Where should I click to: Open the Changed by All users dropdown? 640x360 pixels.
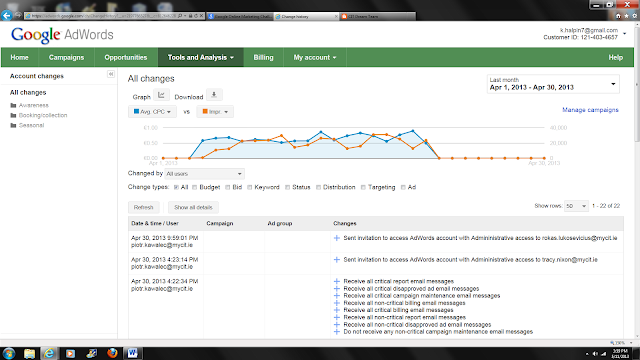click(204, 174)
